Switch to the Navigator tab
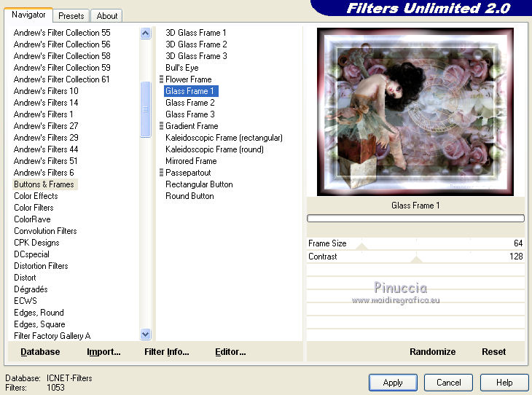 coord(28,15)
